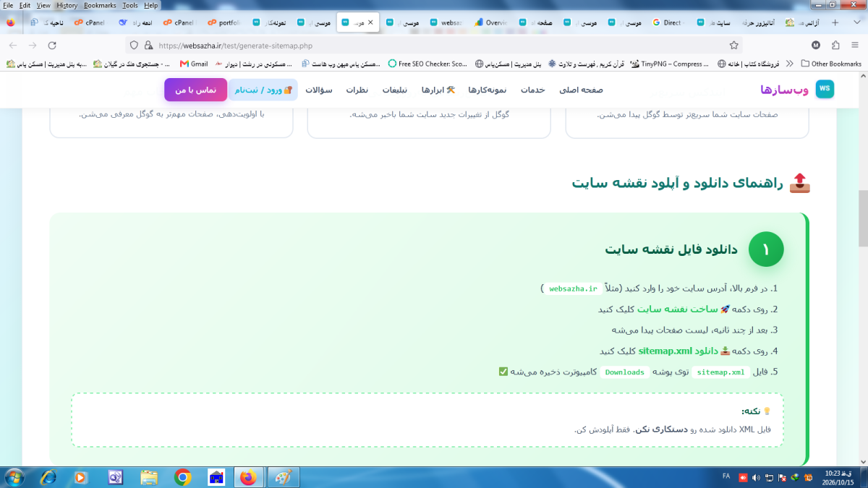Open the View menu
The height and width of the screenshot is (488, 868).
(43, 5)
